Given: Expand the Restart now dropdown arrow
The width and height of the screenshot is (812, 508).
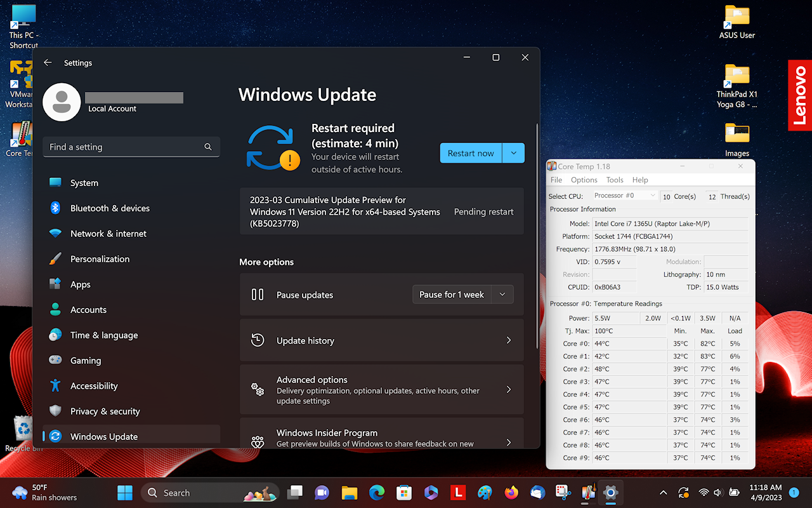Looking at the screenshot, I should pos(513,153).
